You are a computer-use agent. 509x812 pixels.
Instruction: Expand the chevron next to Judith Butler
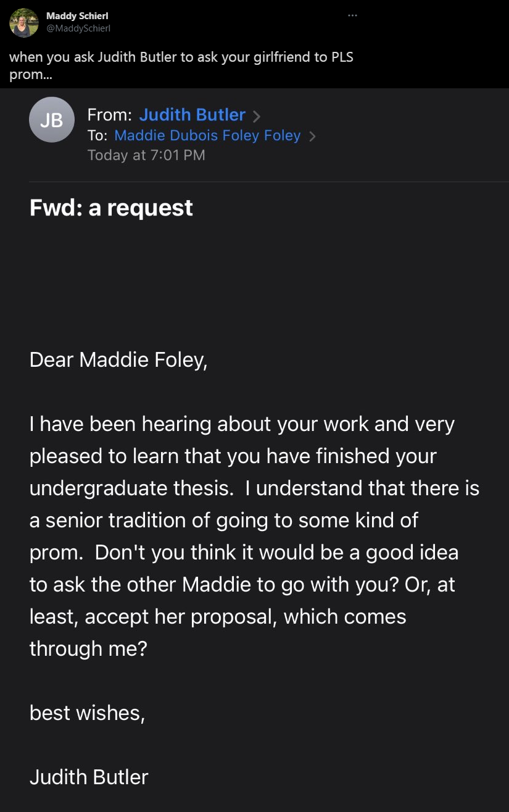pyautogui.click(x=257, y=115)
